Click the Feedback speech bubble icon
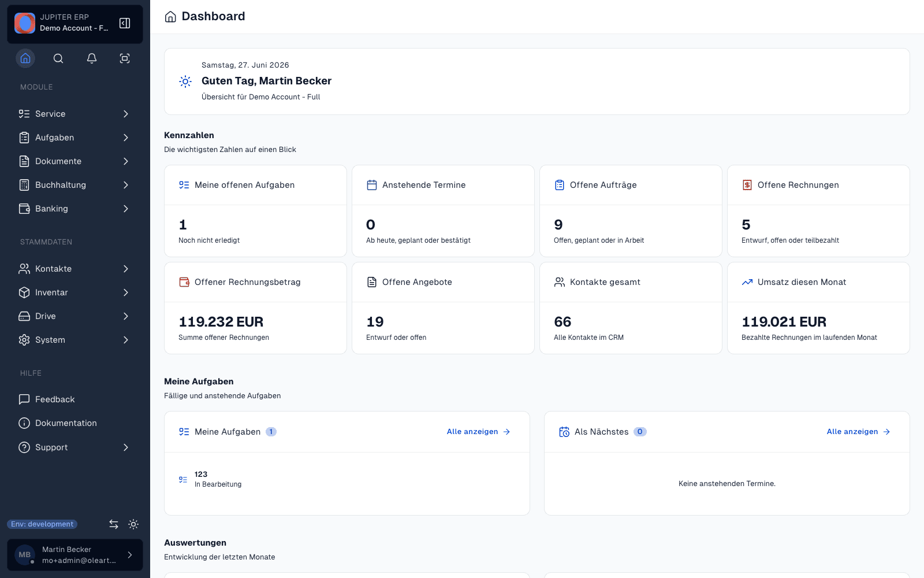This screenshot has height=578, width=924. pos(24,399)
